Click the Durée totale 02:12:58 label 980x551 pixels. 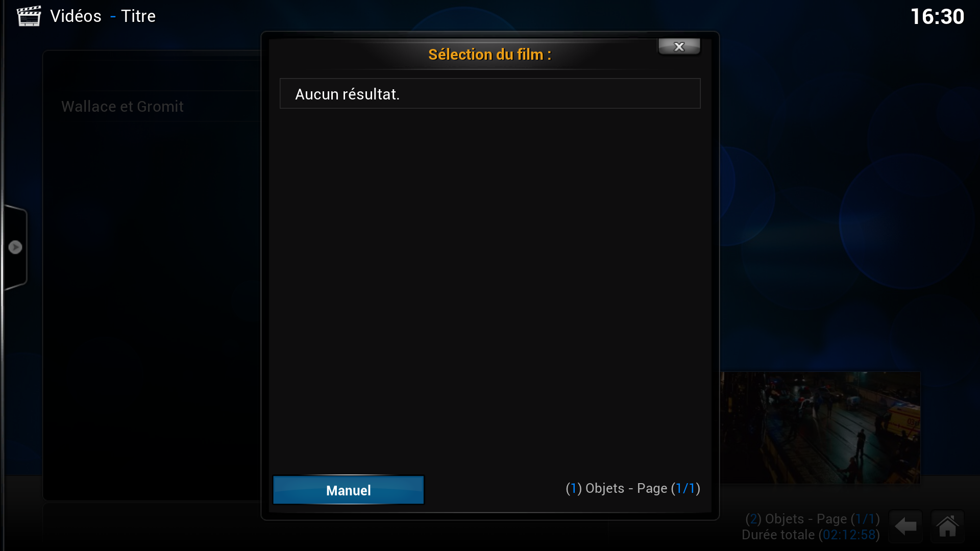(x=811, y=535)
